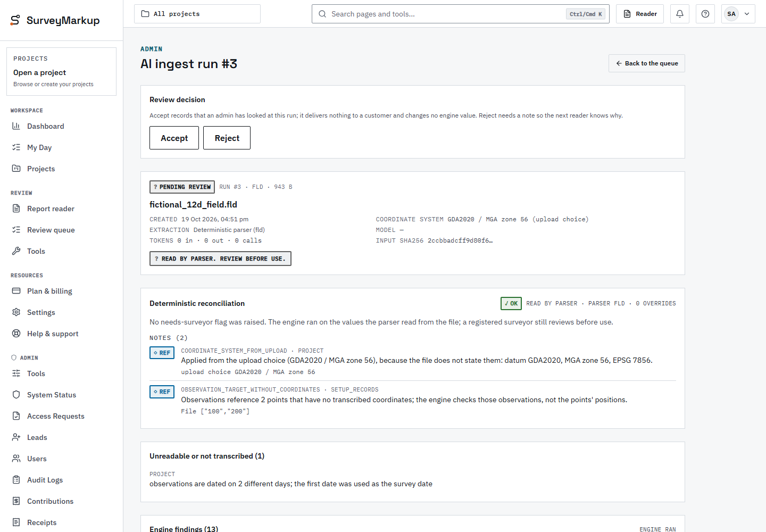Click the Settings gear icon
This screenshot has width=766, height=532.
click(16, 312)
